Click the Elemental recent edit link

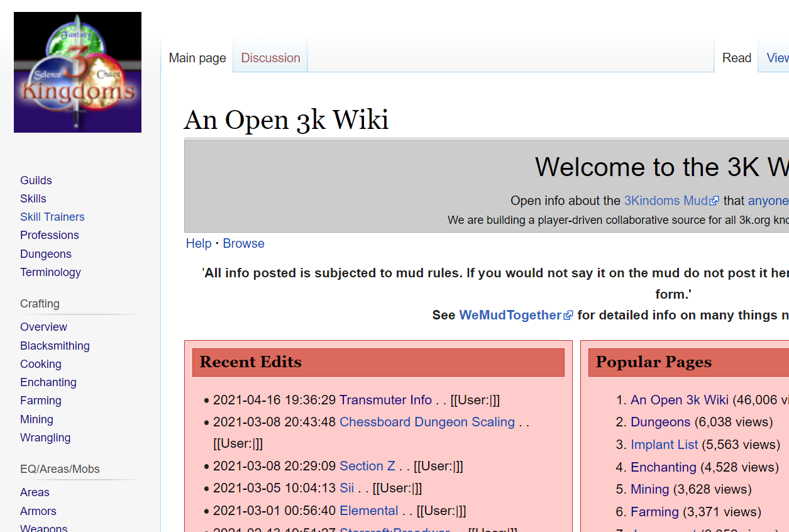(x=368, y=511)
